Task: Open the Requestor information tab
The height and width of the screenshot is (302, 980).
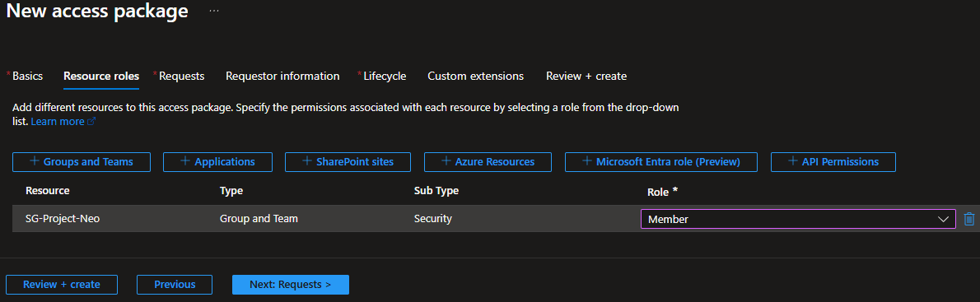Action: 282,77
